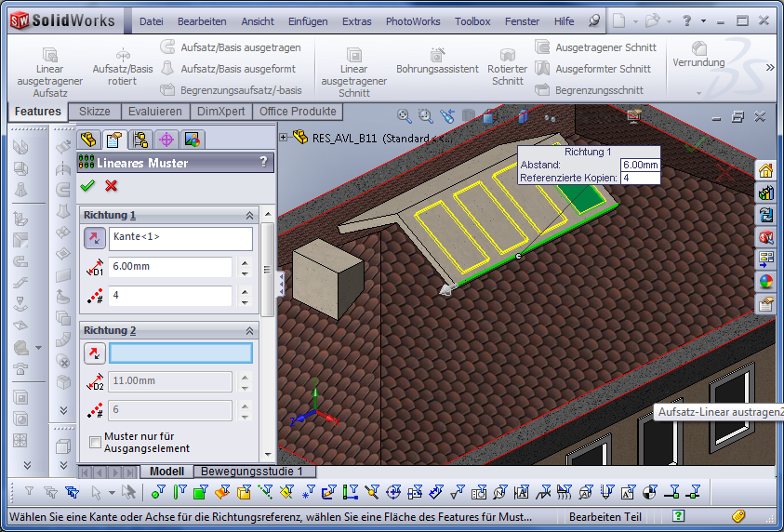
Task: Switch to Bewegungsstudie 1 tab
Action: (x=252, y=472)
